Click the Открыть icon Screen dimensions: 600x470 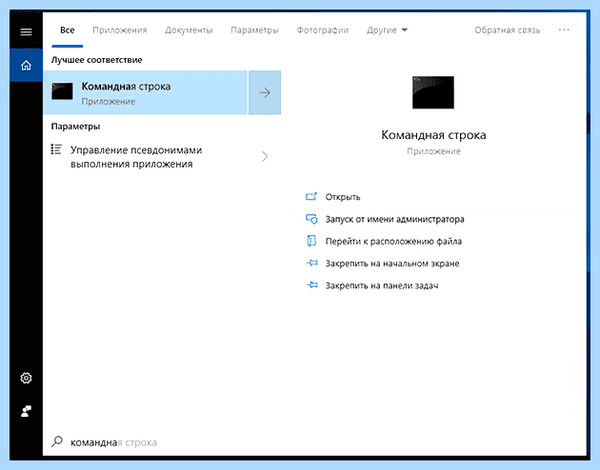tap(311, 197)
